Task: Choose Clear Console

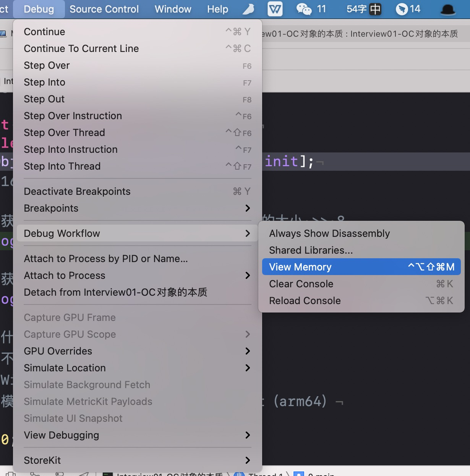Action: (361, 284)
